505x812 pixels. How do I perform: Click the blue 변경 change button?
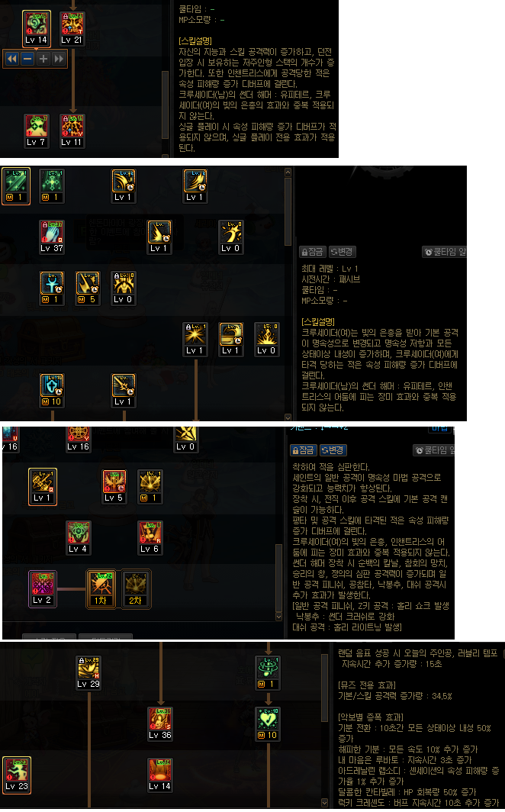tap(333, 450)
